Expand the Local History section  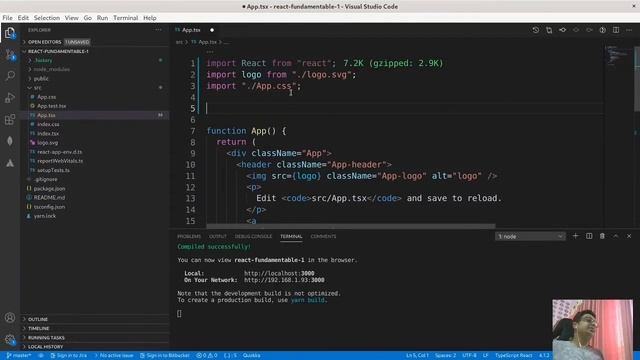point(95,347)
